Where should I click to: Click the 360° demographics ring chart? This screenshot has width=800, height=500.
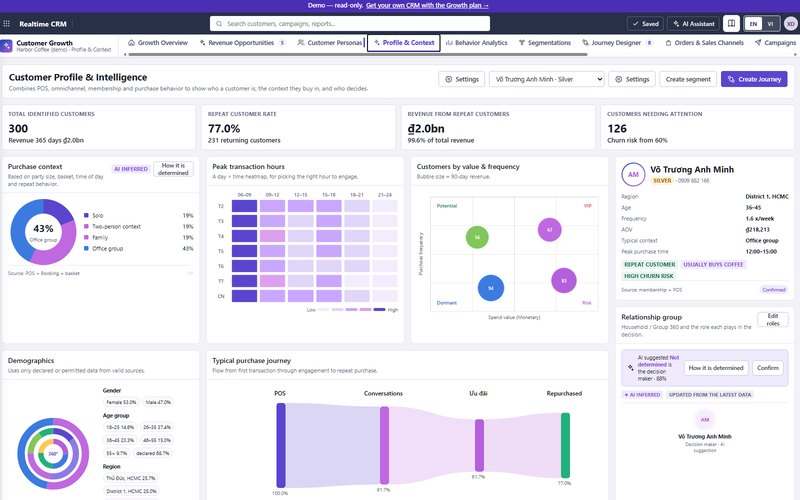click(x=53, y=453)
